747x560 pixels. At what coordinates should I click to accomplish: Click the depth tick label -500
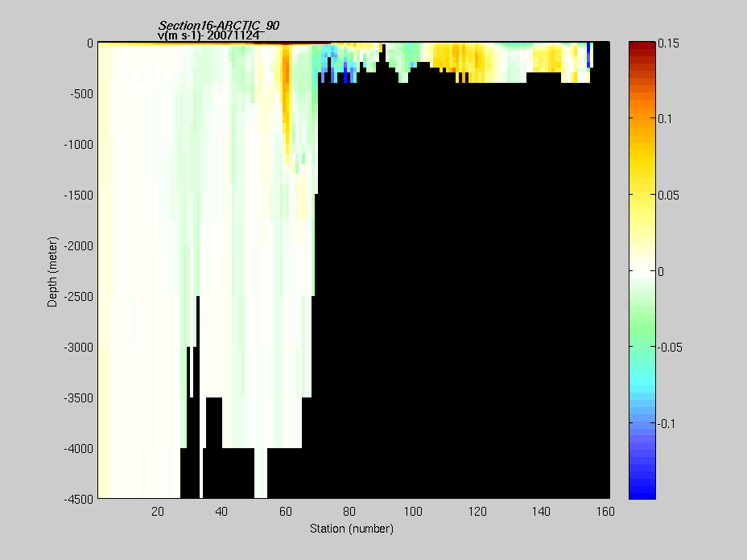coord(81,94)
